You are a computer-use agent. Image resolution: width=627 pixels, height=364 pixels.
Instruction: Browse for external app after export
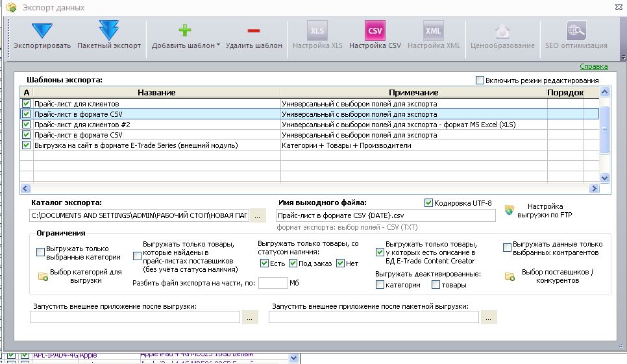tap(250, 317)
